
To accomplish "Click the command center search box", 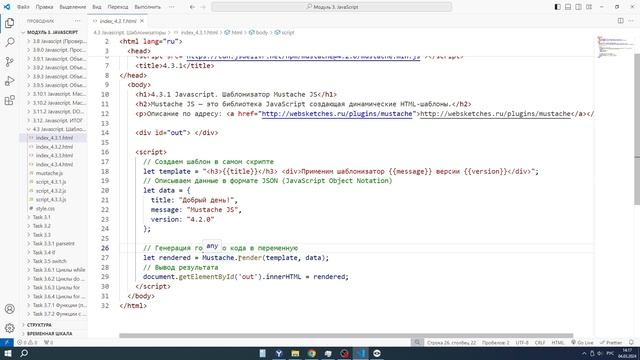I will [332, 7].
